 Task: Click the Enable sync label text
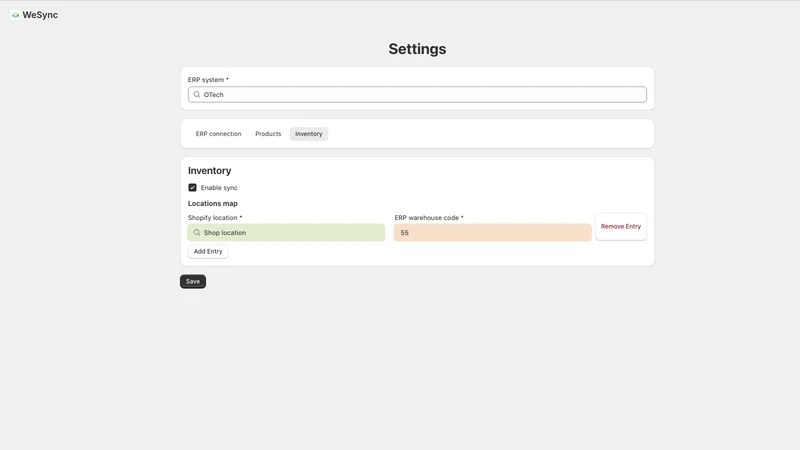(219, 188)
